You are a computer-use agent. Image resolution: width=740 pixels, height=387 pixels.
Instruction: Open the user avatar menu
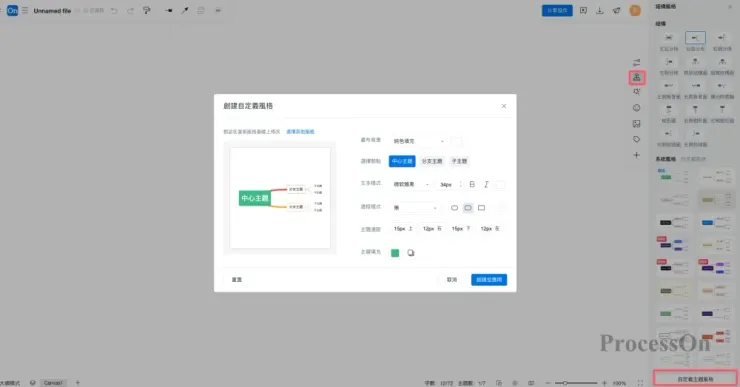tap(635, 10)
